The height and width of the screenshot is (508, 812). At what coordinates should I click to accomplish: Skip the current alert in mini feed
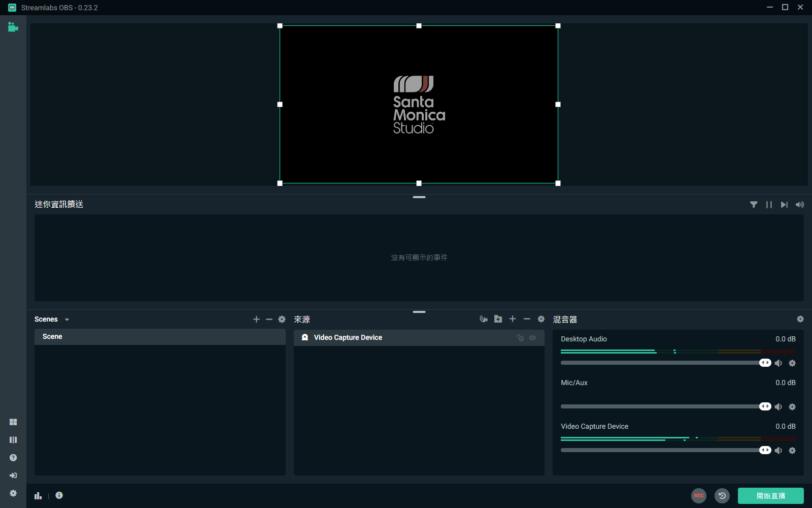[784, 205]
